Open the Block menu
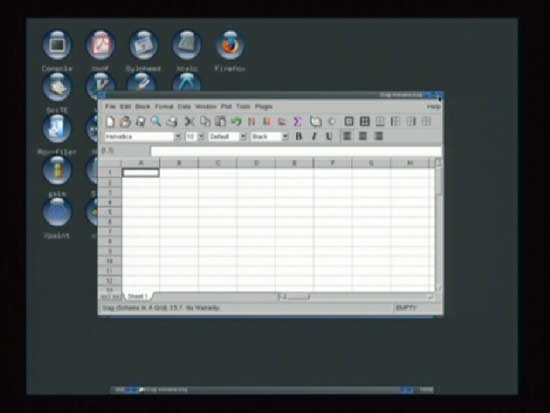550x413 pixels. click(x=142, y=106)
